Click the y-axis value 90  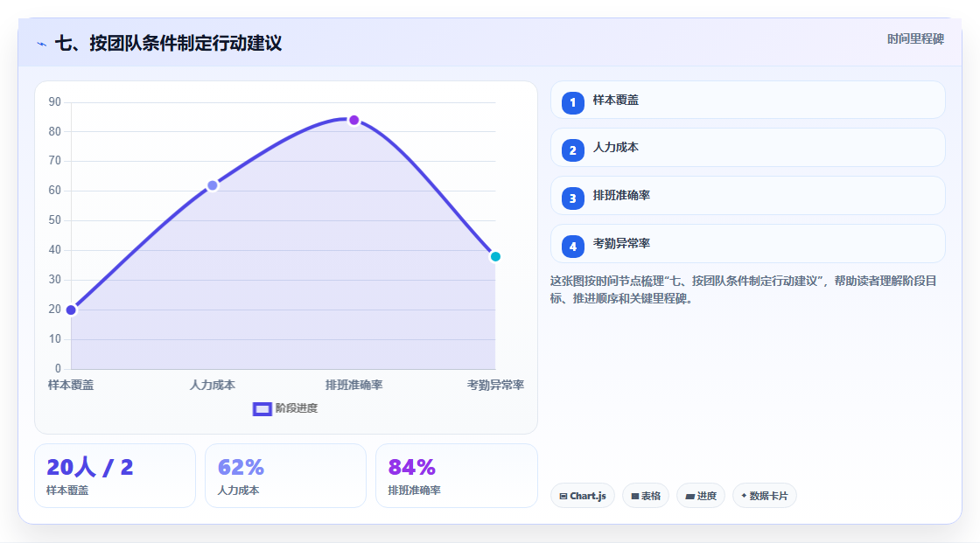point(55,101)
